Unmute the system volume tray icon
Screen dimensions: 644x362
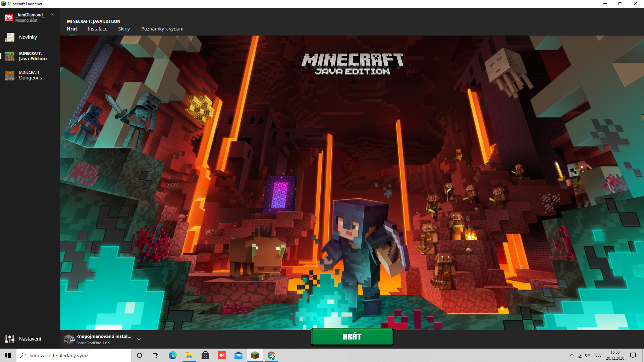click(588, 355)
